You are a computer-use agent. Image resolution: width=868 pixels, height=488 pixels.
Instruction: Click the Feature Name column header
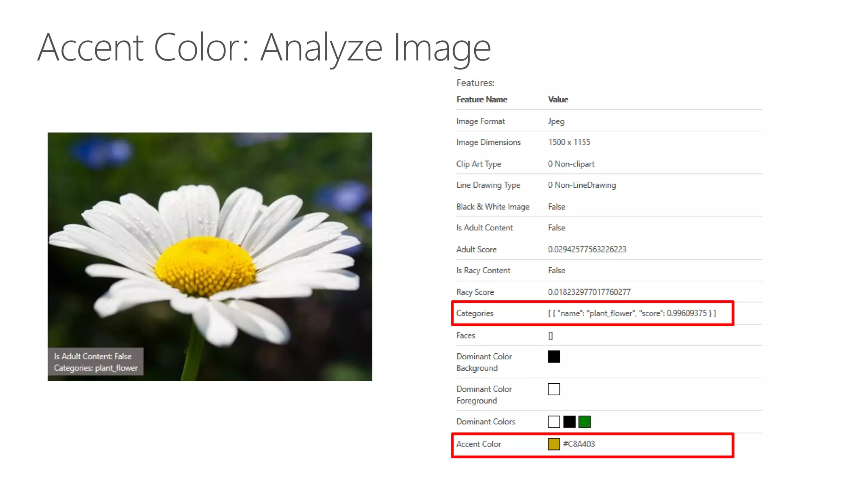(481, 100)
